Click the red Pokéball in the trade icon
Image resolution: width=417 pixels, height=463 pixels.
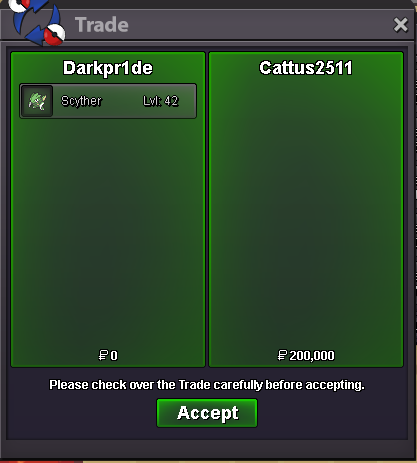(55, 35)
